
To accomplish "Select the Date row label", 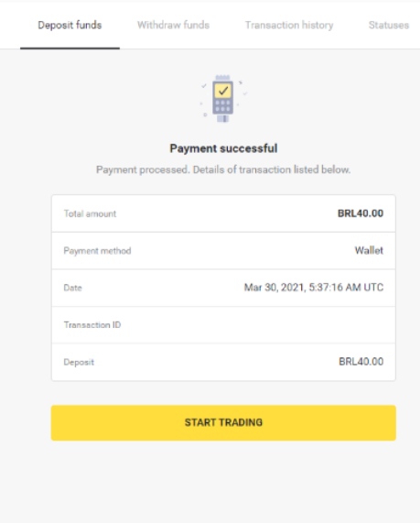I will [72, 288].
